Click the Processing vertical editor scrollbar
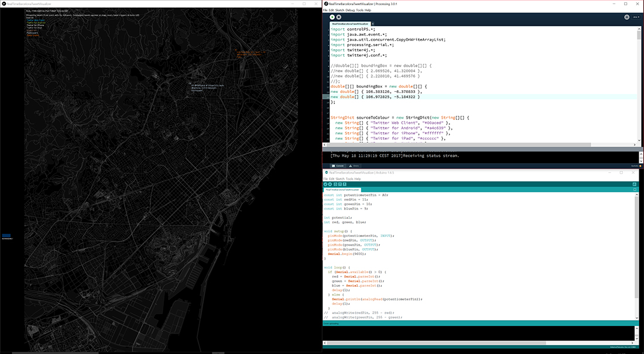The width and height of the screenshot is (644, 354). click(639, 36)
